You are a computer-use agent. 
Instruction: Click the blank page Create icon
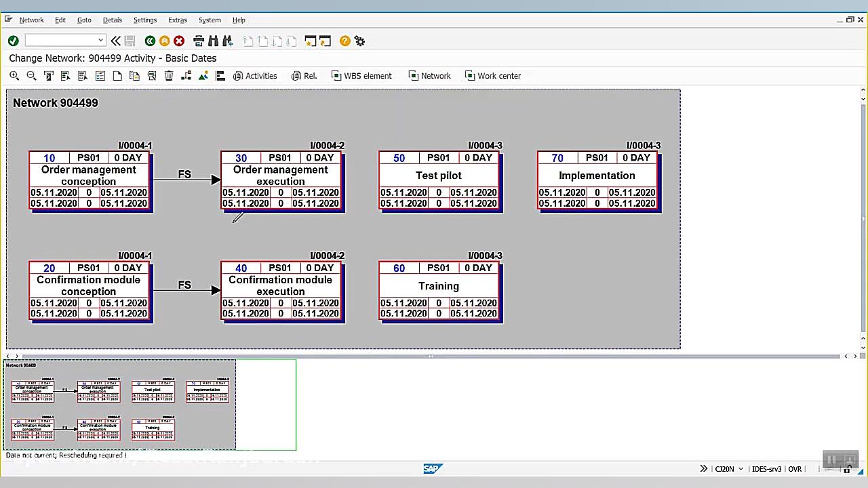point(117,76)
